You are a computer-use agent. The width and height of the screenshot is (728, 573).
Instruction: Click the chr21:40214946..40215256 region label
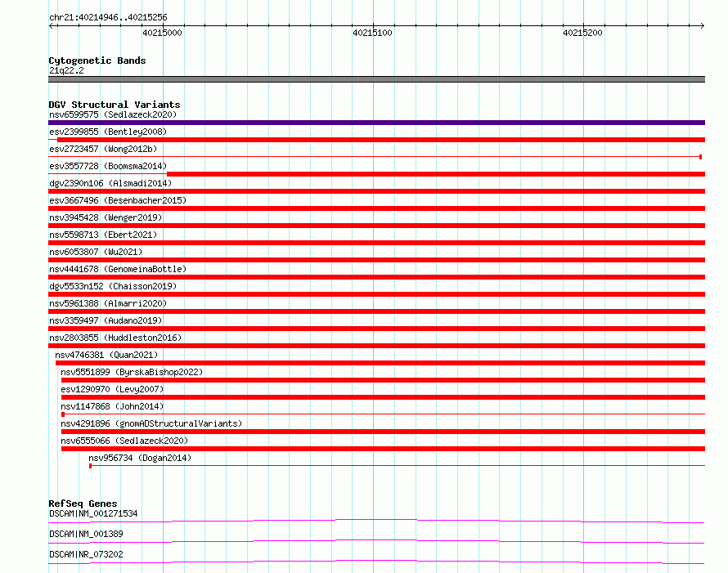click(x=108, y=17)
